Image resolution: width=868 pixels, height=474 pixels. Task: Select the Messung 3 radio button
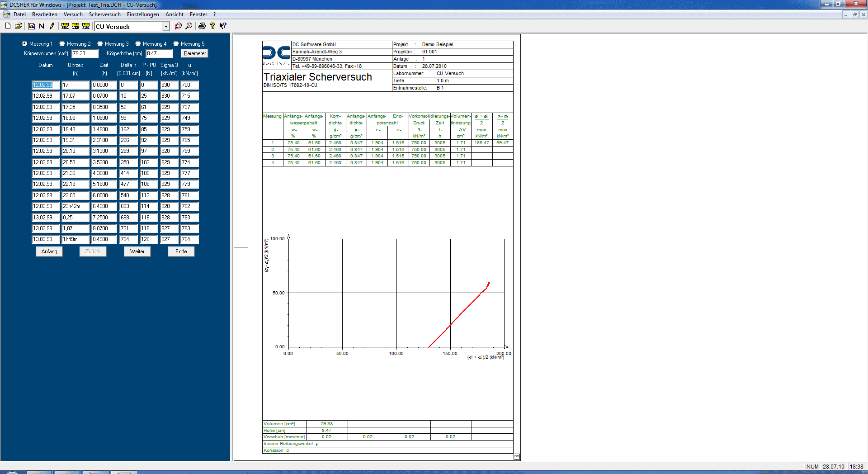pyautogui.click(x=100, y=44)
